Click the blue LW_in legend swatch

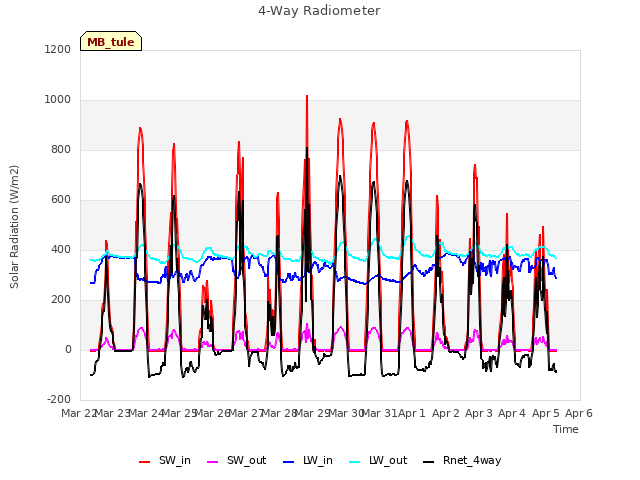click(x=289, y=462)
